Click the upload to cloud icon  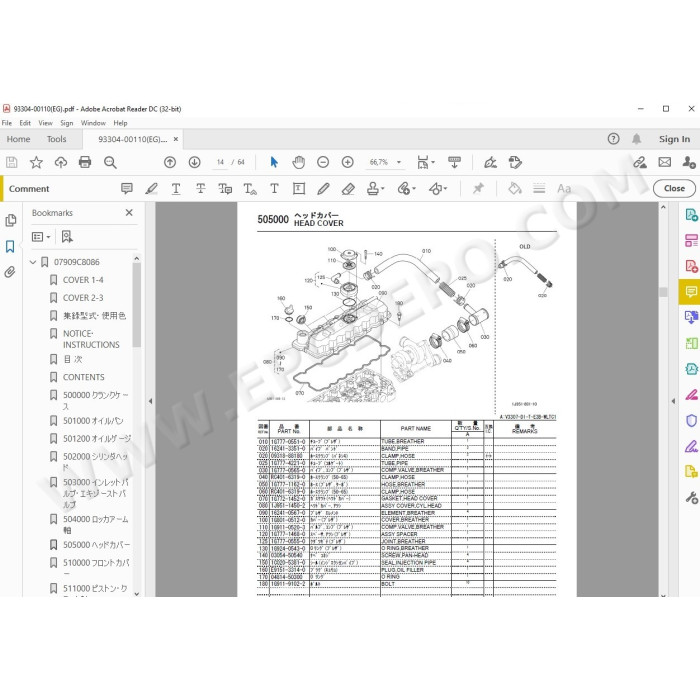(x=61, y=162)
